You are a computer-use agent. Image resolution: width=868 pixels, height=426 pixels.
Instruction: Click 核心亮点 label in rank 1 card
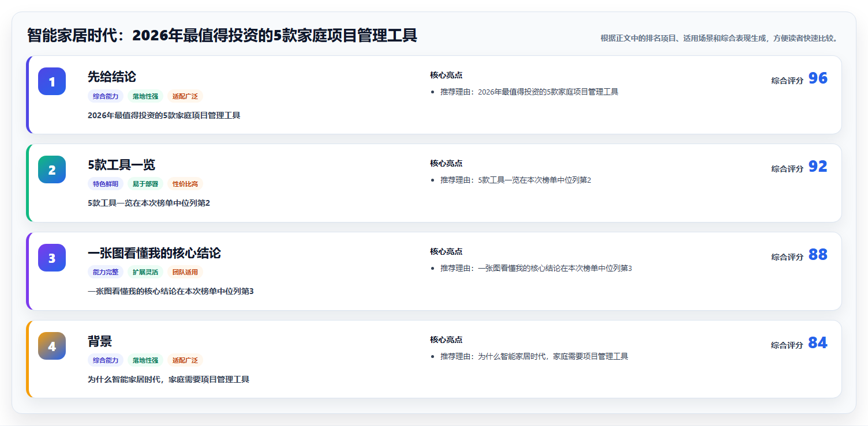[446, 75]
